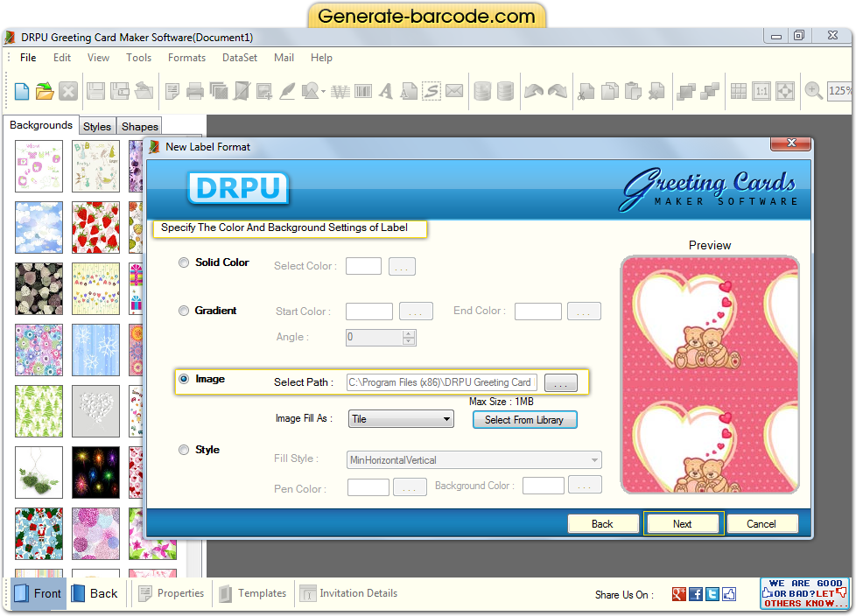
Task: Choose the clouds sky background thumbnail
Action: click(x=39, y=227)
